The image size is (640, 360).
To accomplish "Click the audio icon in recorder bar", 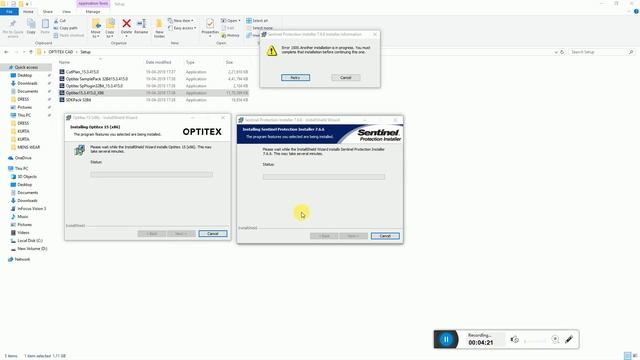I will pyautogui.click(x=515, y=339).
